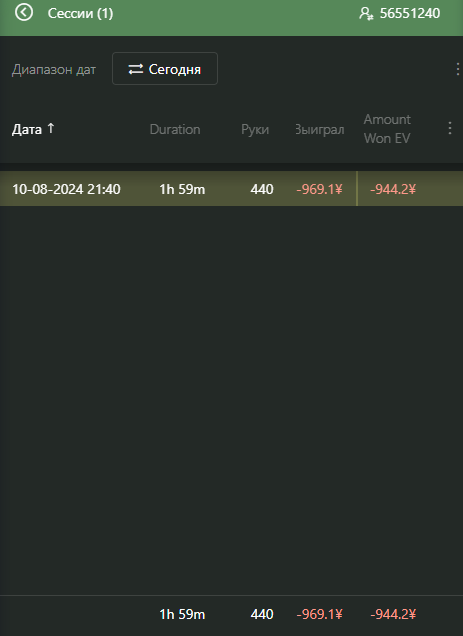This screenshot has width=463, height=636.
Task: Click the Дата column header
Action: 27,129
